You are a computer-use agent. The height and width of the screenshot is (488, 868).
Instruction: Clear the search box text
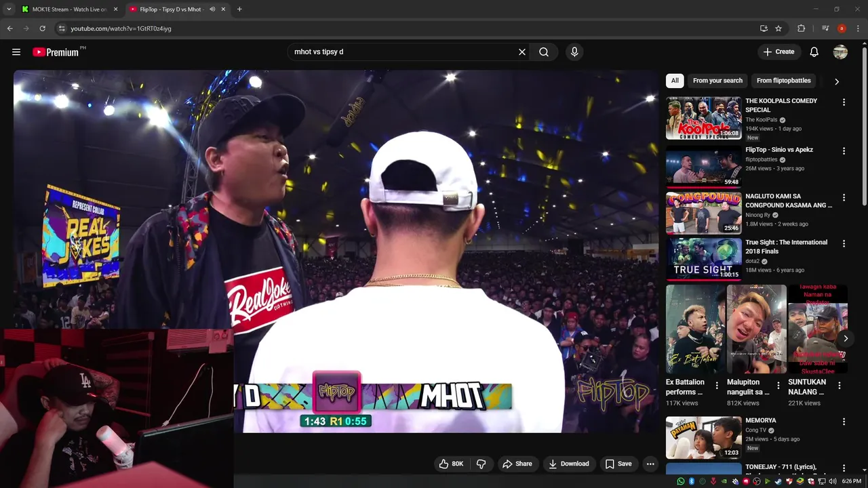[522, 52]
